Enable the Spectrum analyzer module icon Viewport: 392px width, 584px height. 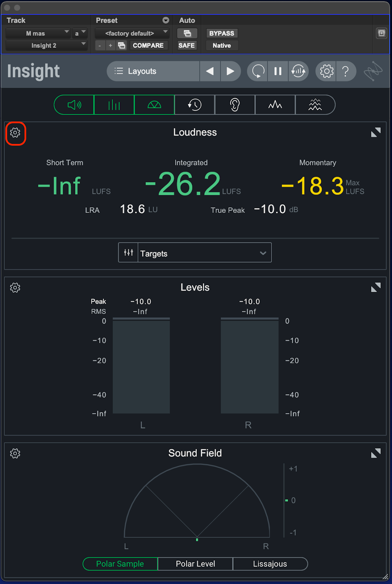click(x=275, y=105)
